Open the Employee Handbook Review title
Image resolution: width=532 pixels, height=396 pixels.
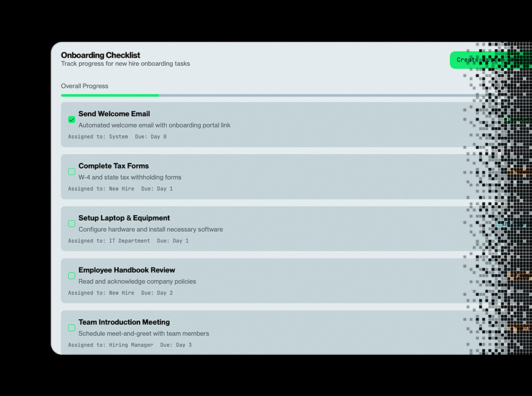127,270
